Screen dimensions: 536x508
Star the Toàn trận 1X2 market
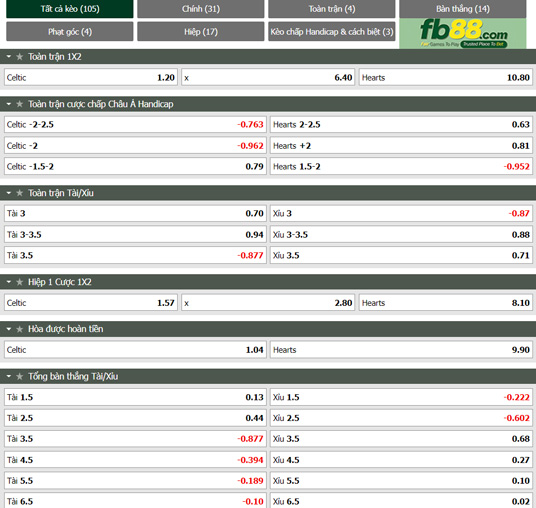[x=19, y=57]
